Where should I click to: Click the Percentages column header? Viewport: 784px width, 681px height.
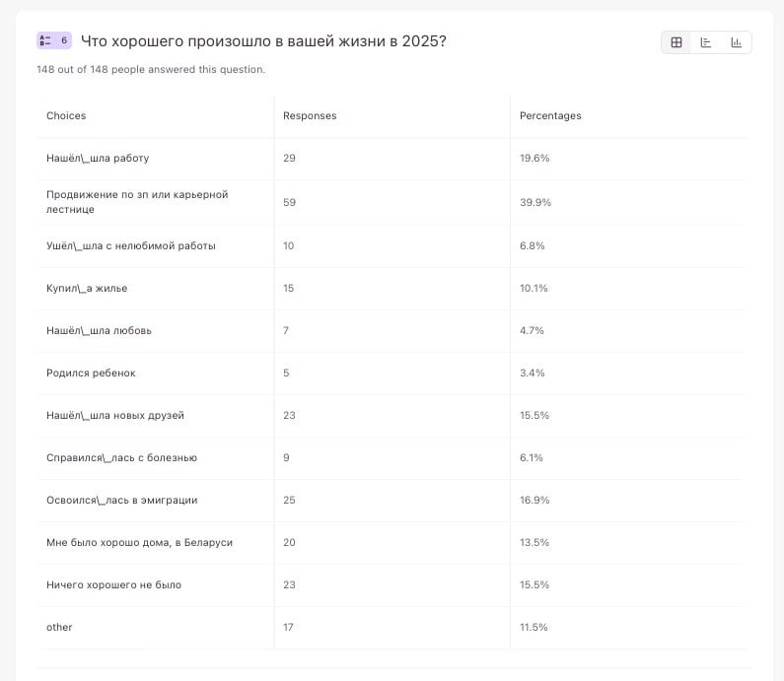pos(550,116)
